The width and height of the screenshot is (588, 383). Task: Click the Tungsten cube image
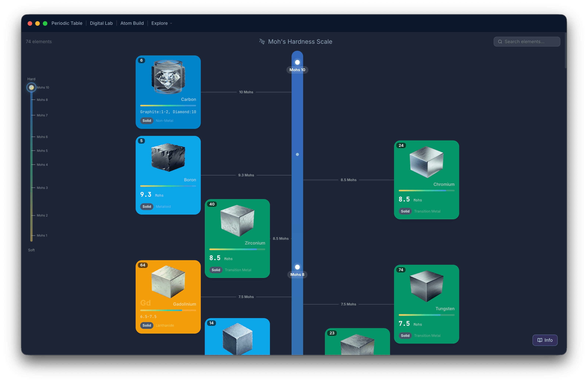[426, 286]
